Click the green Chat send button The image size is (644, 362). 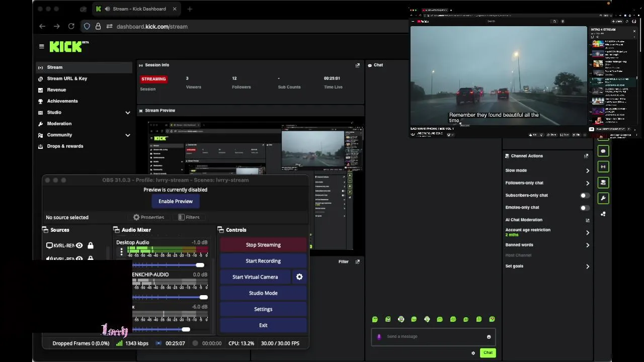tap(488, 353)
